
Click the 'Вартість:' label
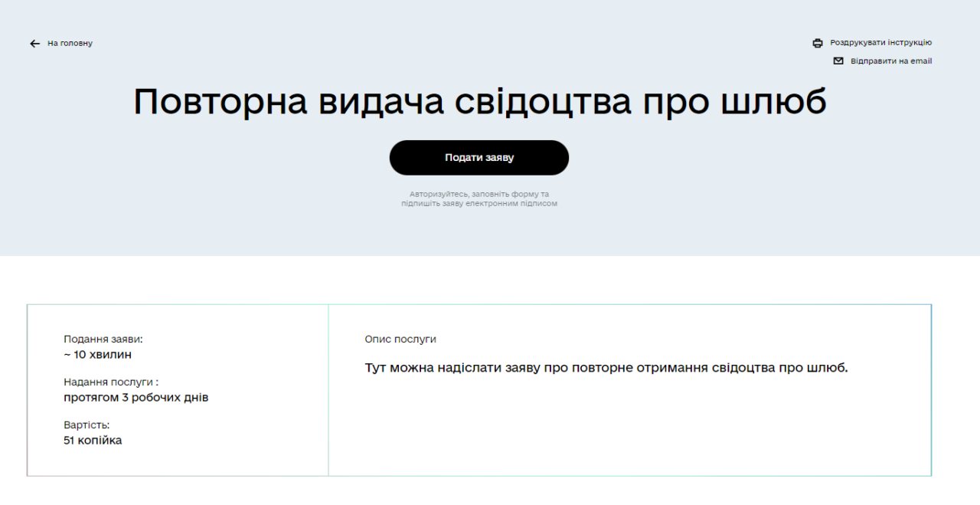point(87,425)
